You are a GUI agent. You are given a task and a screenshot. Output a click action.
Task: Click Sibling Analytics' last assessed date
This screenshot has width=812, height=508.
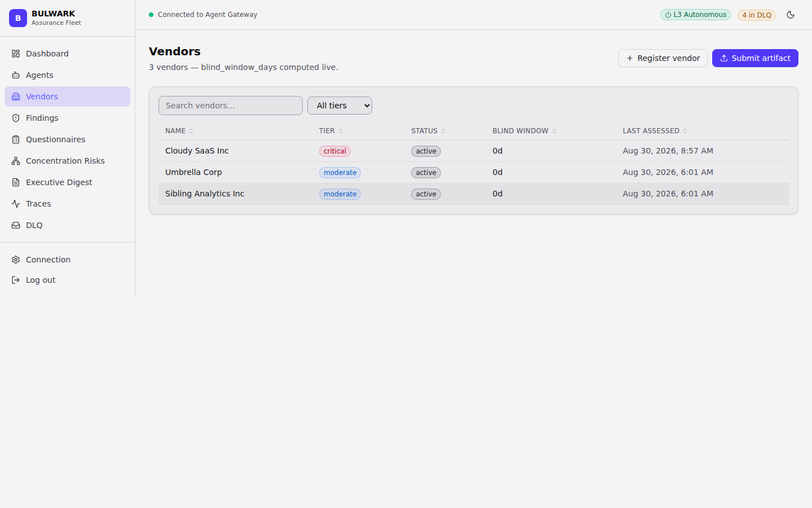(x=668, y=194)
